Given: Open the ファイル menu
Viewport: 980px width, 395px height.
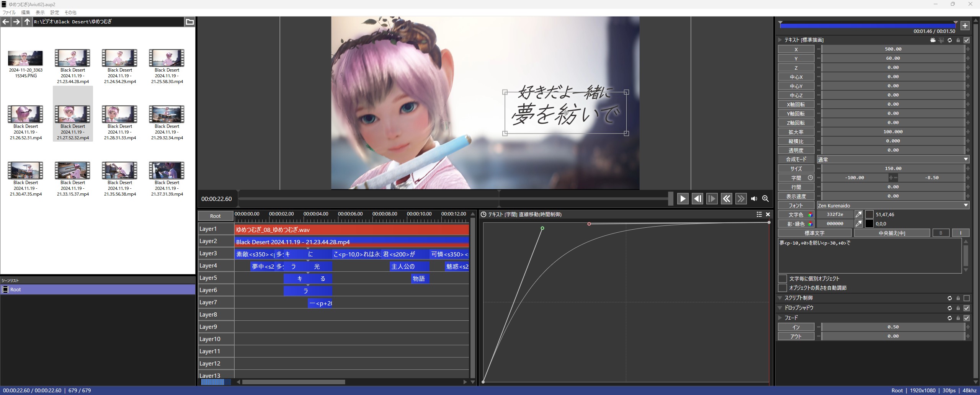Looking at the screenshot, I should point(9,13).
